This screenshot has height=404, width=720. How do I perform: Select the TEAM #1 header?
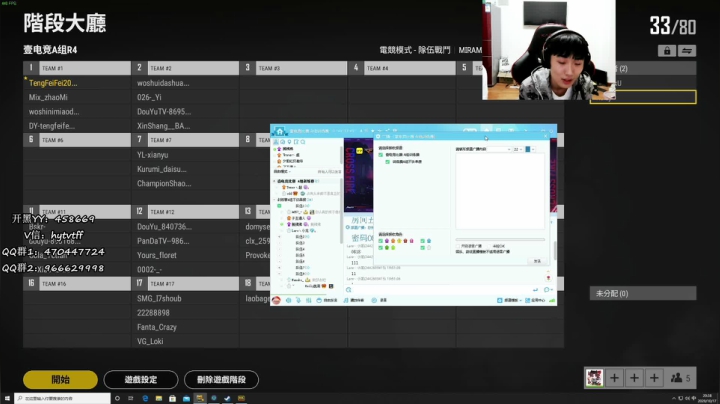coord(77,68)
